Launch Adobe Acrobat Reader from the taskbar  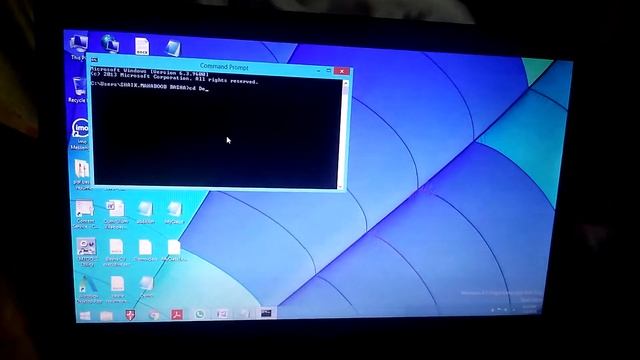coord(177,314)
